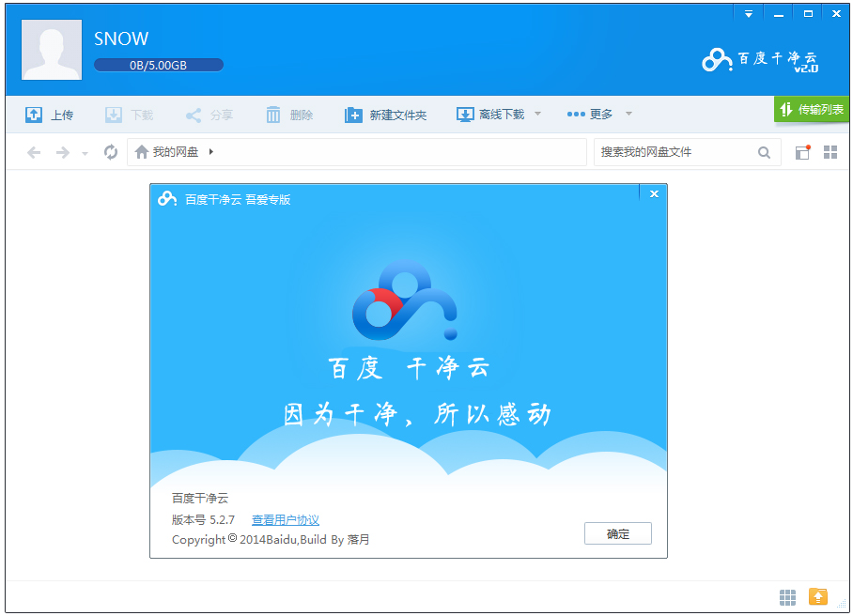Select 我的网盘 in the path bar
Screen dimensions: 853x616
pos(175,152)
